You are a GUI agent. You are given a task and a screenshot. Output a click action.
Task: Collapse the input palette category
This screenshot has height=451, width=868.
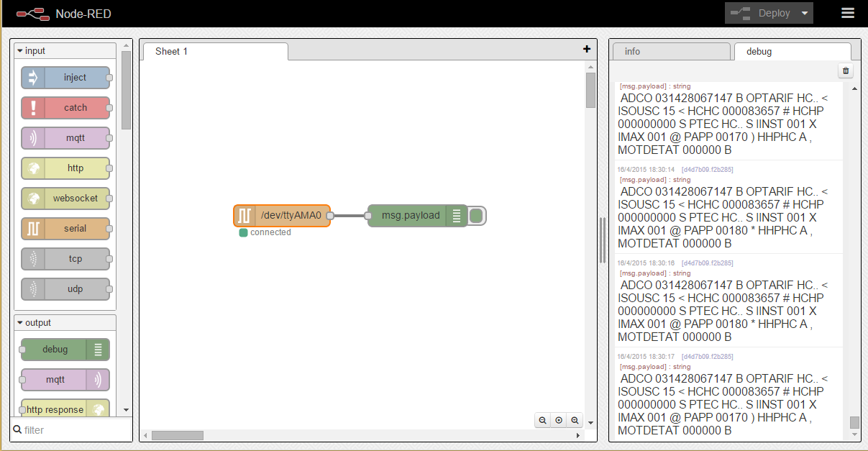(65, 51)
